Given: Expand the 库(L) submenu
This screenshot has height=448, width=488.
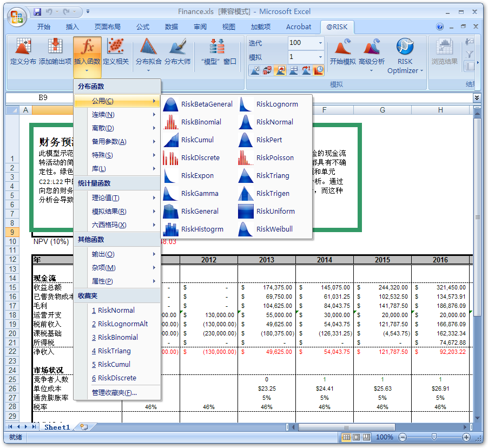Looking at the screenshot, I should click(x=117, y=169).
